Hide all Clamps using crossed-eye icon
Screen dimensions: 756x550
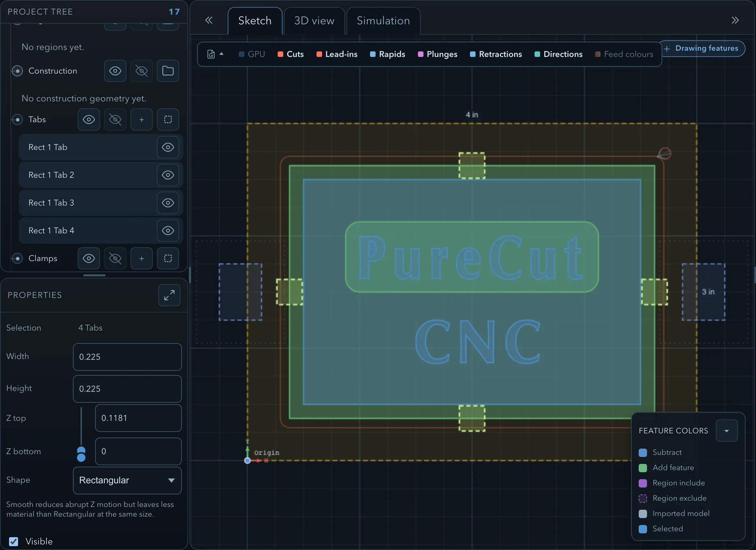pos(115,258)
